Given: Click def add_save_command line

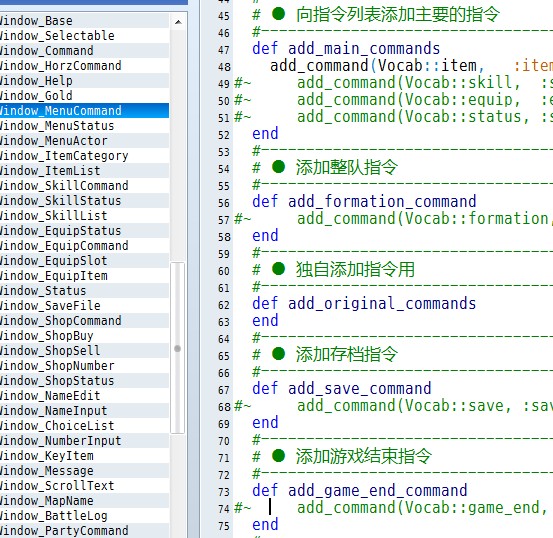Looking at the screenshot, I should [x=342, y=388].
